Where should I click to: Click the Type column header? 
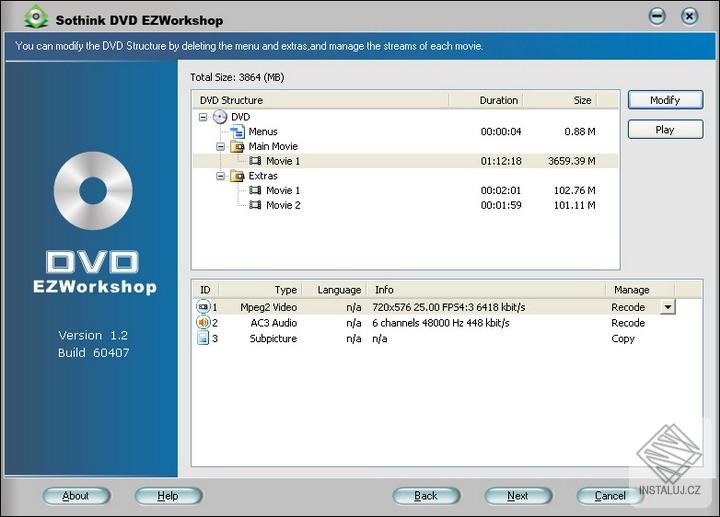[260, 290]
